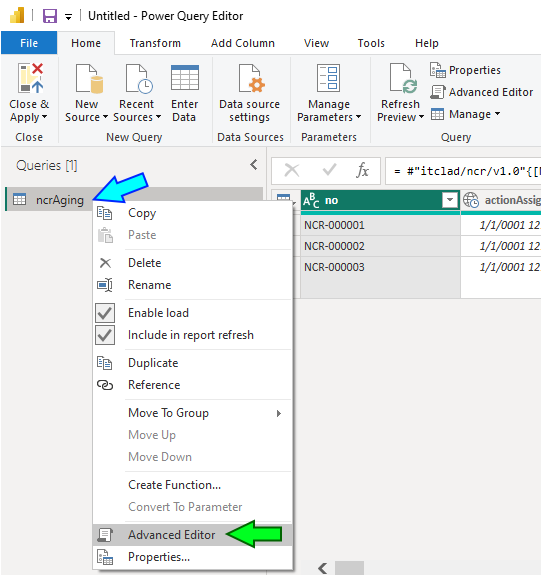The height and width of the screenshot is (575, 541).
Task: Select cell NCR-000003
Action: point(380,267)
